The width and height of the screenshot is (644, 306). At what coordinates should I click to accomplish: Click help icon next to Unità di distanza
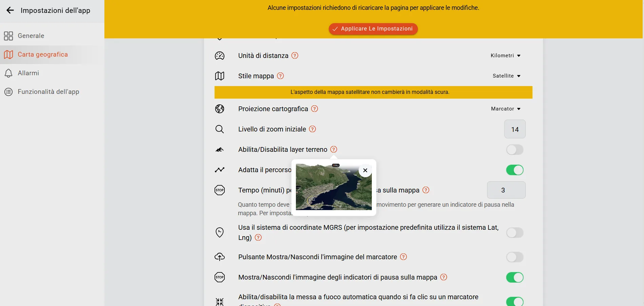point(295,56)
